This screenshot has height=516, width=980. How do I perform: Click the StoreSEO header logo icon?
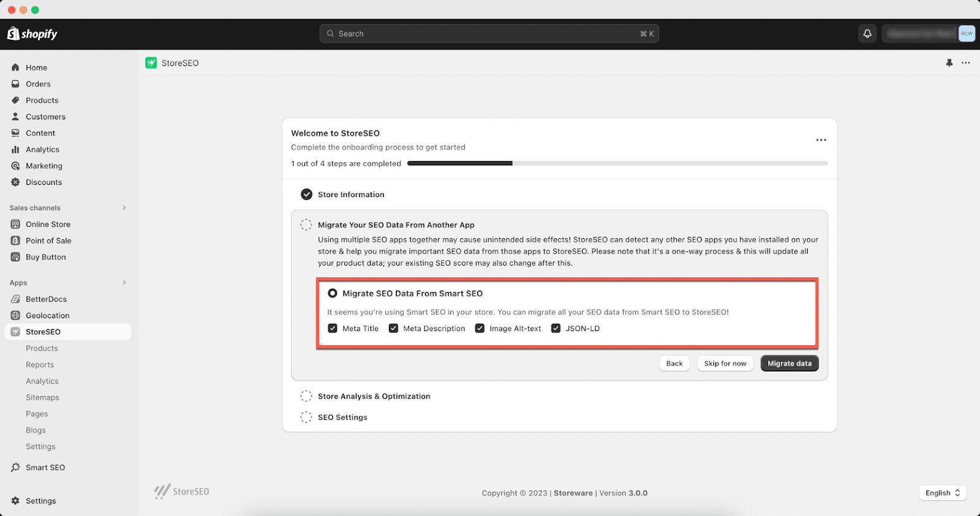coord(151,62)
